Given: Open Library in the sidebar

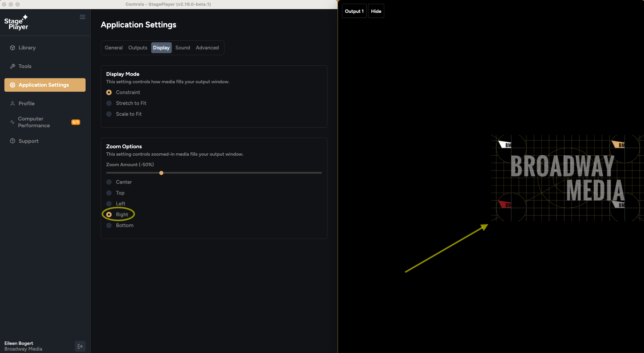Looking at the screenshot, I should (x=45, y=48).
